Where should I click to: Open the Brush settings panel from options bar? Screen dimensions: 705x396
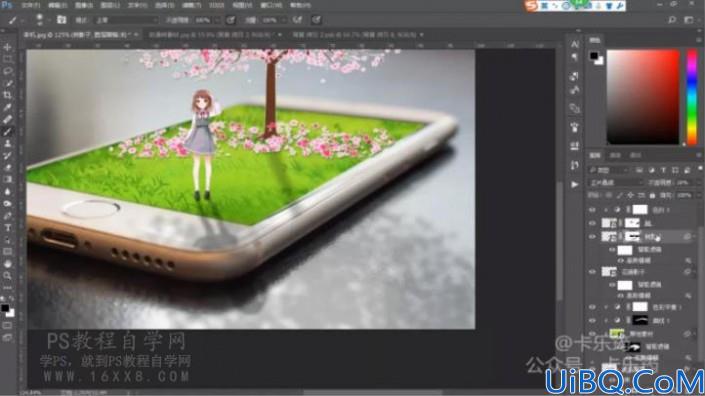[62, 20]
